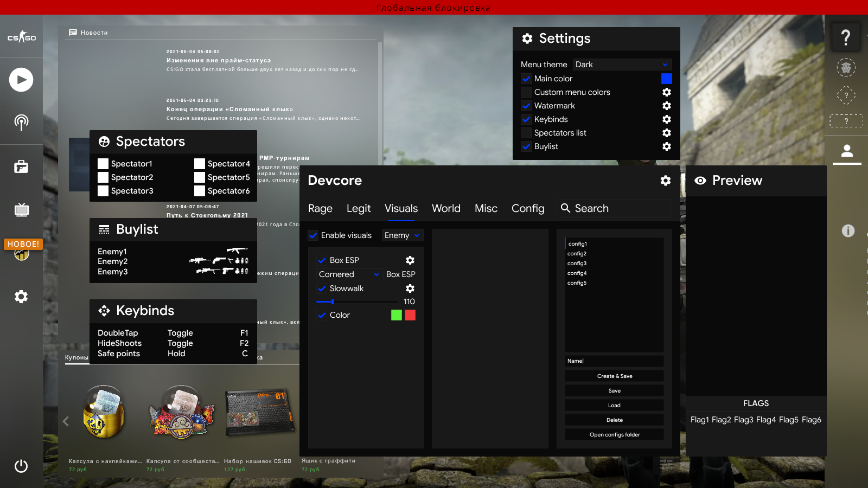
Task: Toggle the Buylist checkbox in Settings
Action: coord(526,146)
